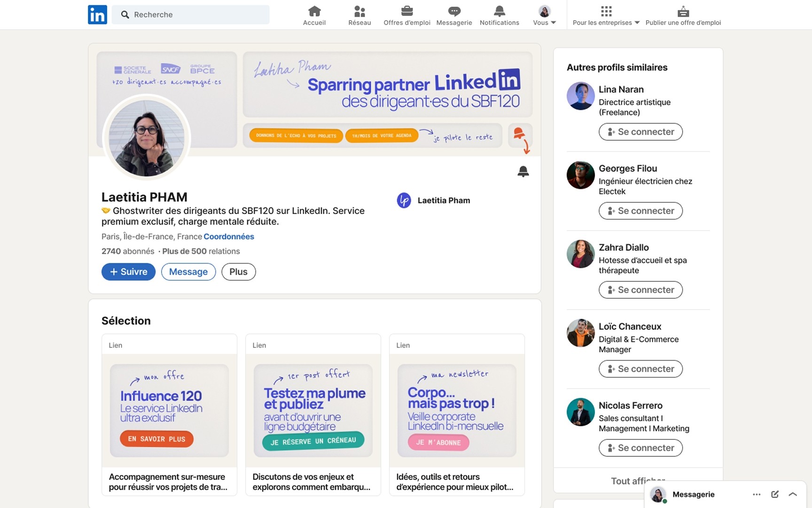This screenshot has width=812, height=508.
Task: Click company logo next to Laetitia Pham
Action: [x=404, y=200]
